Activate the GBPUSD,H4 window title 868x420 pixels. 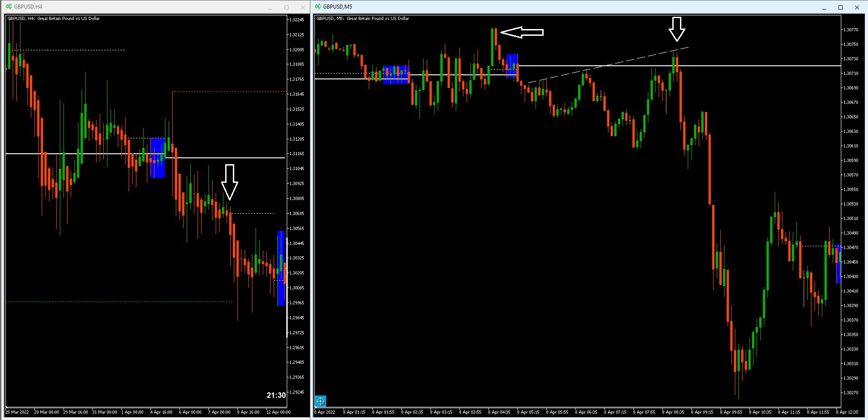[28, 7]
